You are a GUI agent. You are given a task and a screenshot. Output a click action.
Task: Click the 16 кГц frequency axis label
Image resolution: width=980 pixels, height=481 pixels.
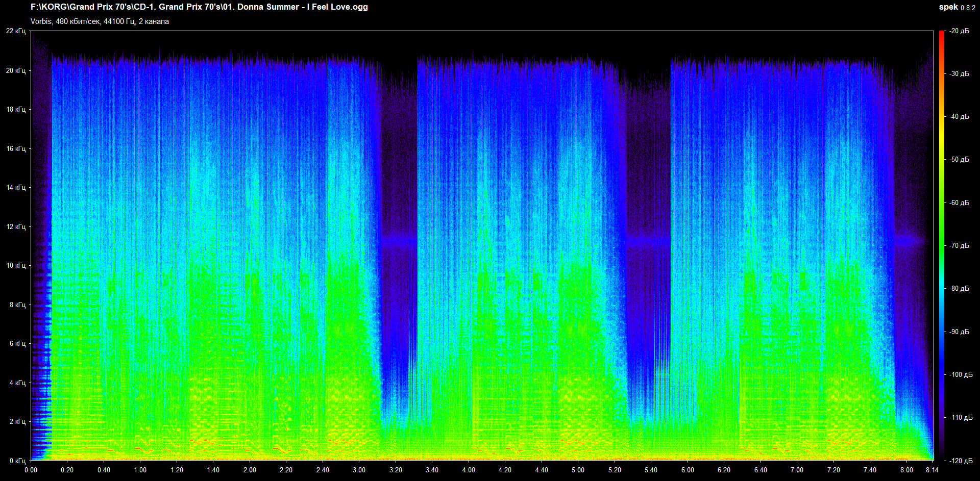click(16, 148)
